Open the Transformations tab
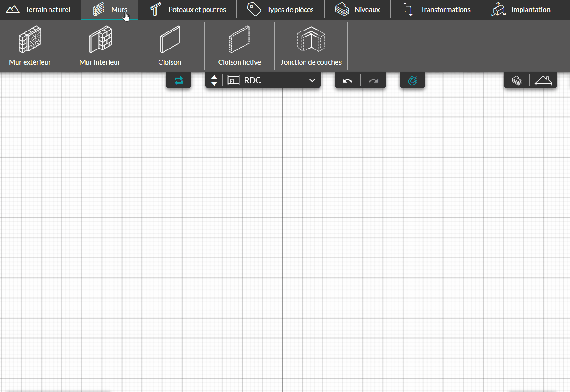The width and height of the screenshot is (570, 392). click(x=436, y=10)
